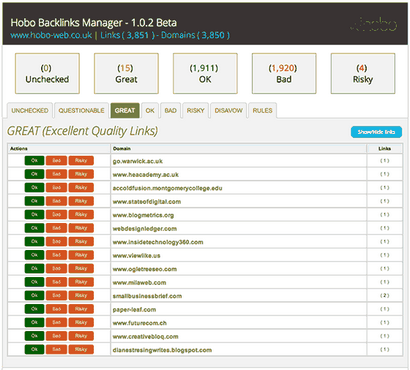Open the Unchecked (0) summary box

(47, 73)
